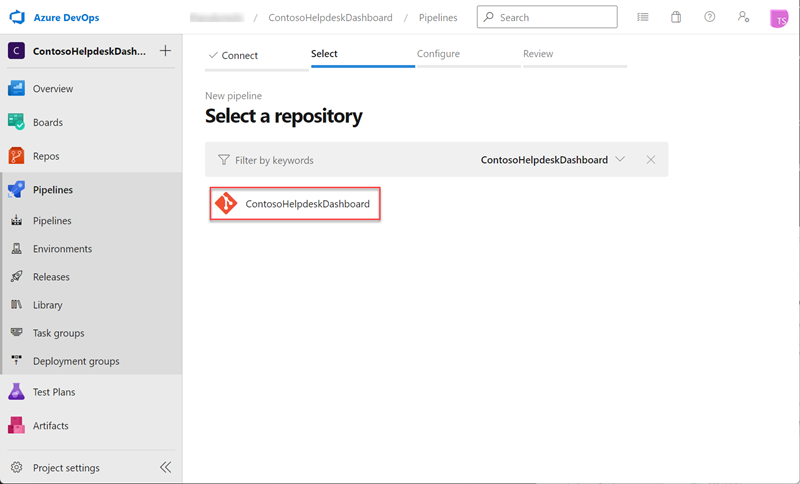Open the Azure DevOps home link text
Screen dimensions: 800x484
pyautogui.click(x=66, y=17)
